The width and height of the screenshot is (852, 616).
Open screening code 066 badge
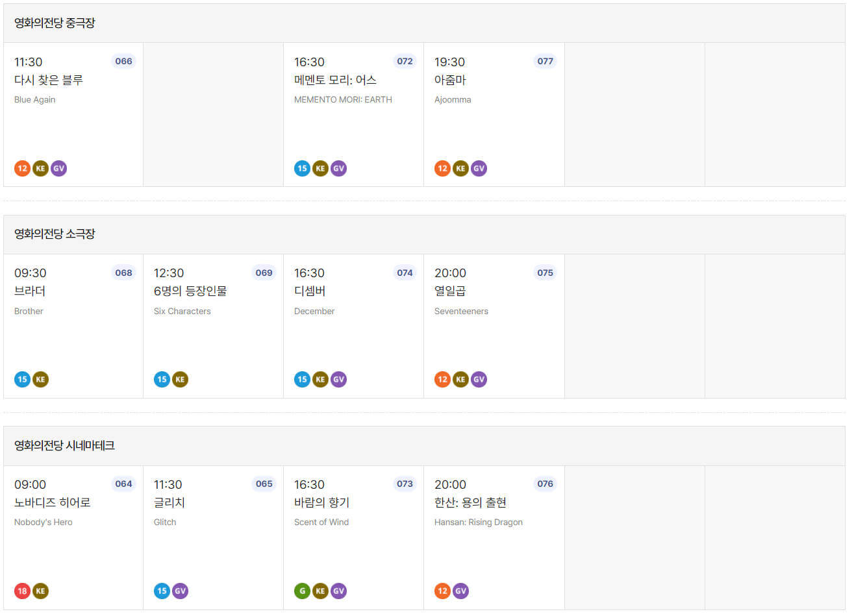123,61
